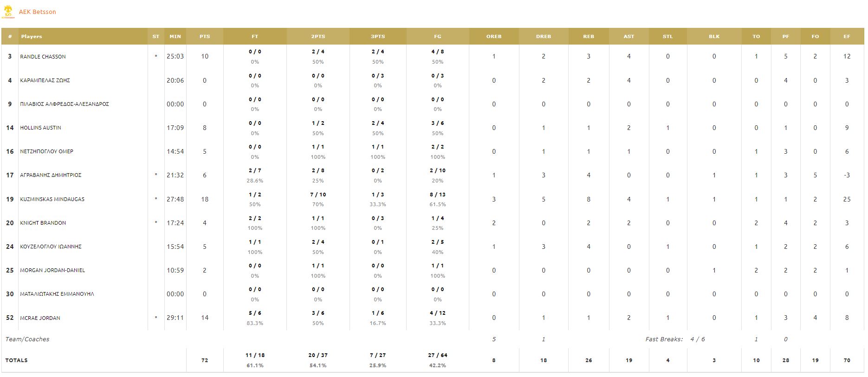This screenshot has height=377, width=868.
Task: Click the TOTALS row label
Action: tap(16, 360)
